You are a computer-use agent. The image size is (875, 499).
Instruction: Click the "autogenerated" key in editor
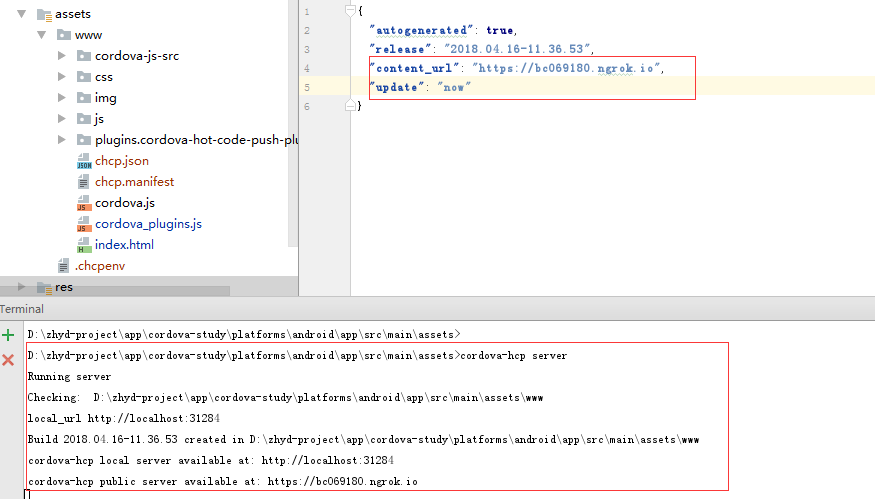click(x=421, y=30)
